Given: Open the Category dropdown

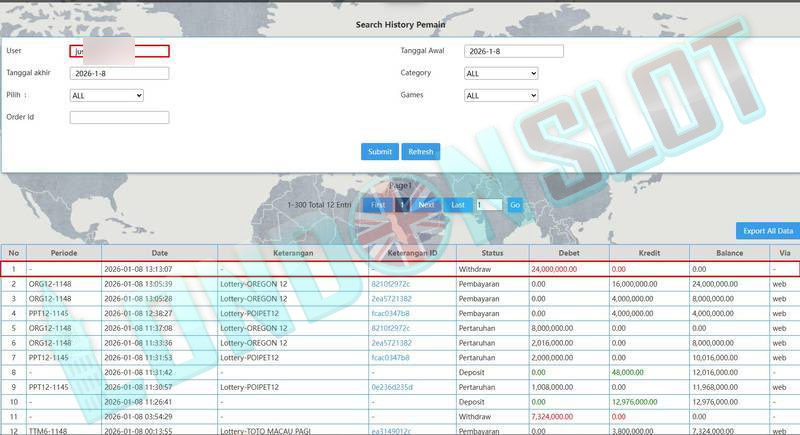Looking at the screenshot, I should [501, 73].
